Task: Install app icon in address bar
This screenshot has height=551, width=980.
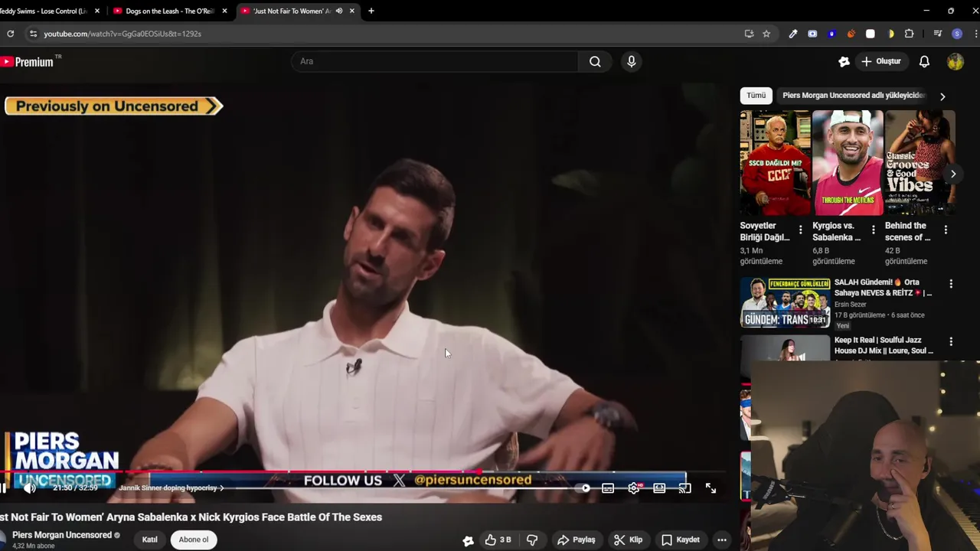Action: coord(749,34)
